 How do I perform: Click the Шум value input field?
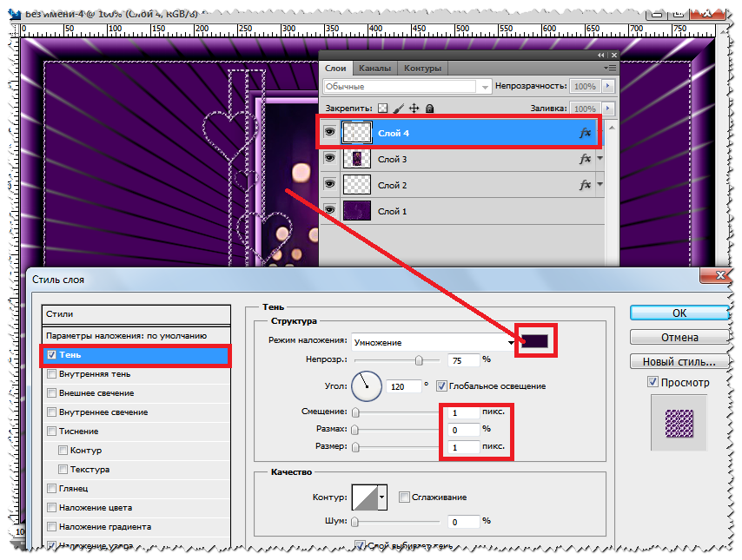[464, 522]
